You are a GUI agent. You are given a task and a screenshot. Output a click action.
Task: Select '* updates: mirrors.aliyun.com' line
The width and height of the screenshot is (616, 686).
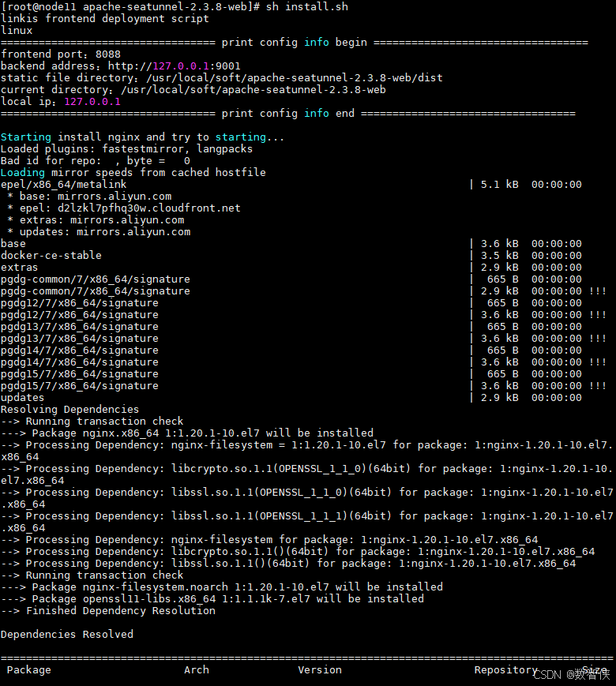pyautogui.click(x=99, y=231)
